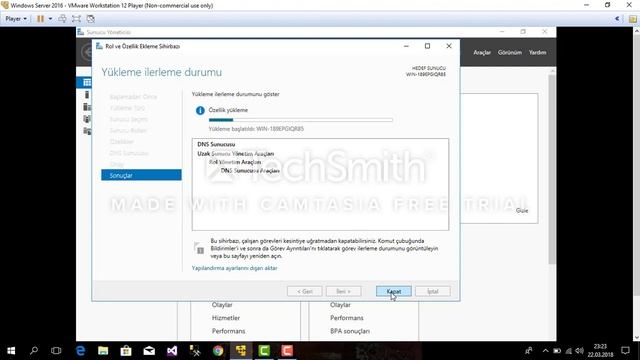Open the Player menu dropdown
This screenshot has width=640, height=360.
pos(16,19)
